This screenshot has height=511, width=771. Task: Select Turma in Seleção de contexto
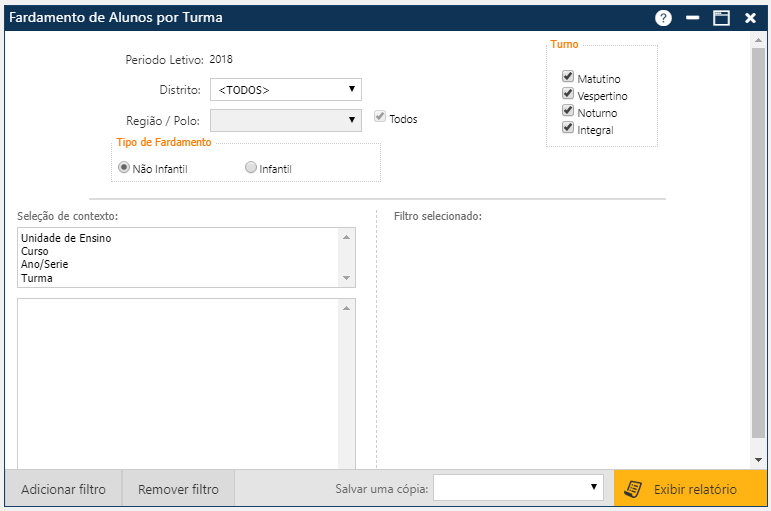click(37, 278)
